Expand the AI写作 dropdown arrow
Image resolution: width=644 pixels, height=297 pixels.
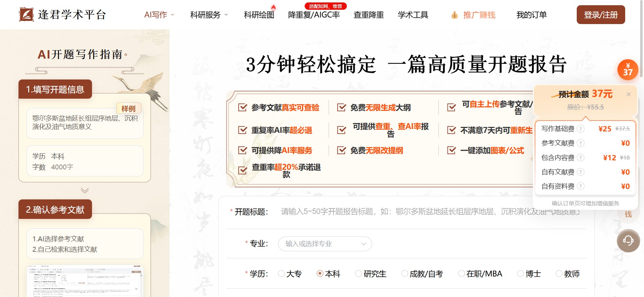[172, 15]
